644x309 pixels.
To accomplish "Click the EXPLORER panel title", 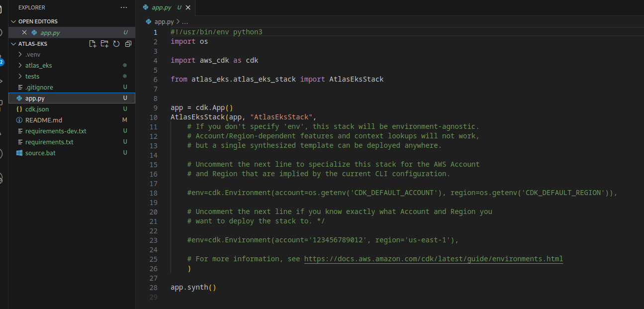I will click(32, 7).
